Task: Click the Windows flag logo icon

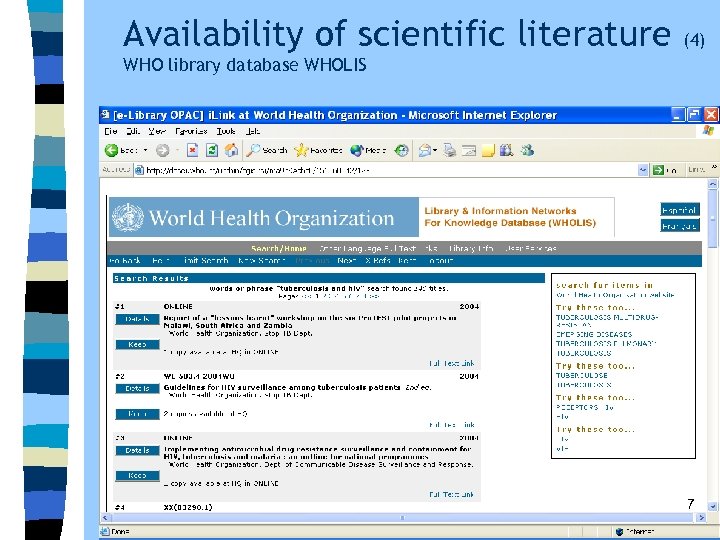Action: (x=708, y=131)
